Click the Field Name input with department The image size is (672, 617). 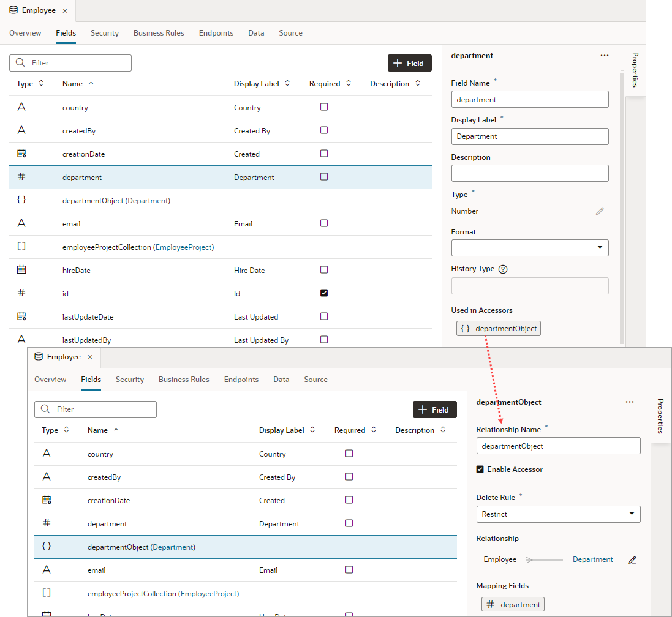(x=530, y=99)
